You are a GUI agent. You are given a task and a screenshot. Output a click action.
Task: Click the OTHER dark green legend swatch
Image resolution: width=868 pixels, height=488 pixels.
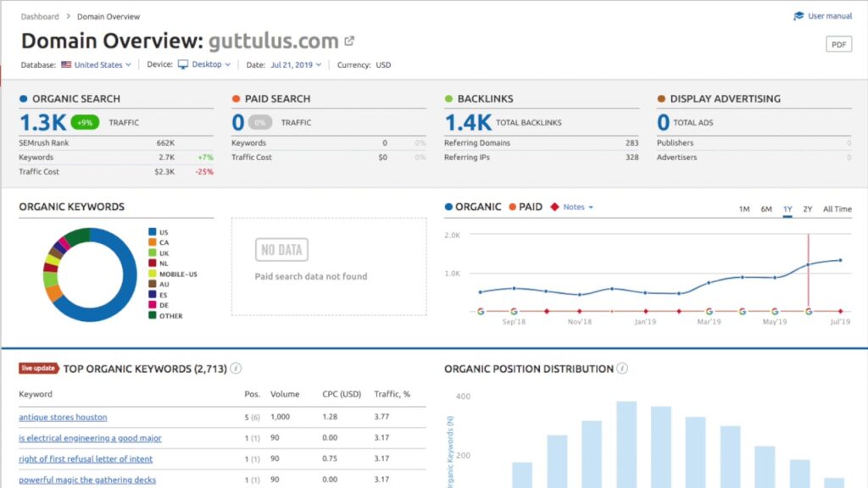pos(153,315)
